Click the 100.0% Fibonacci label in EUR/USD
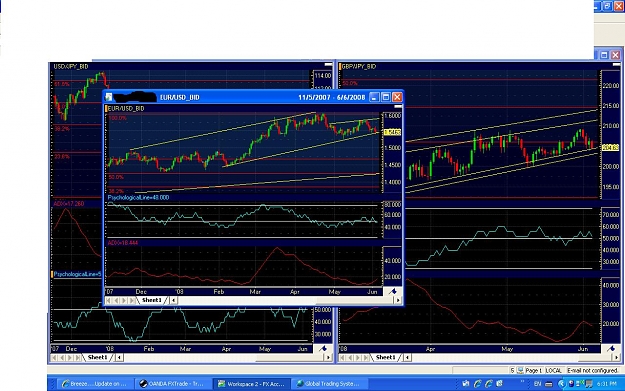 (118, 118)
